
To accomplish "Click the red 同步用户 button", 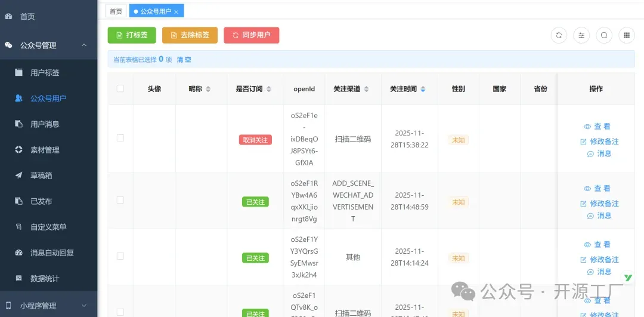I will (x=252, y=35).
